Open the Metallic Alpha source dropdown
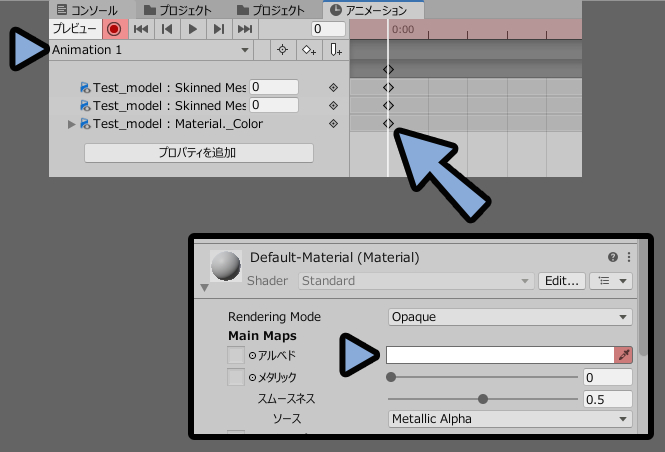Screen dimensions: 665x452 510,419
